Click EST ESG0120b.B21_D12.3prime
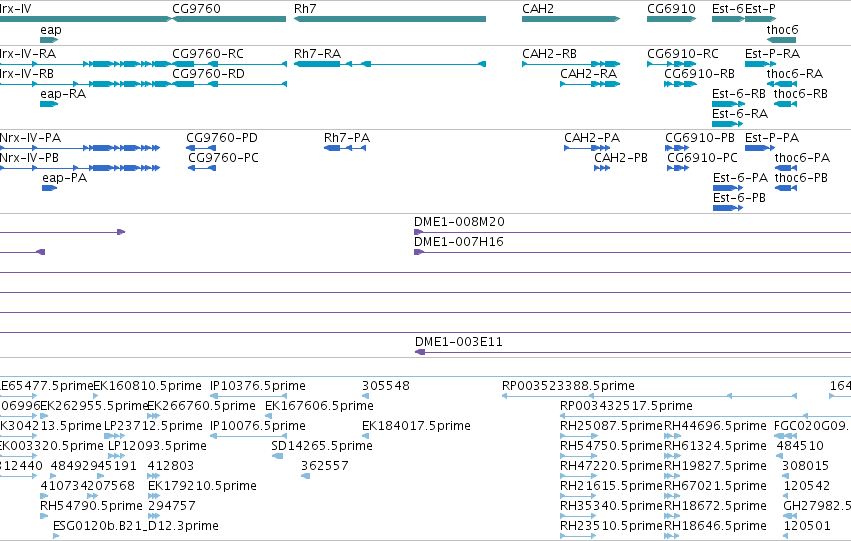The image size is (851, 541). coord(56,537)
